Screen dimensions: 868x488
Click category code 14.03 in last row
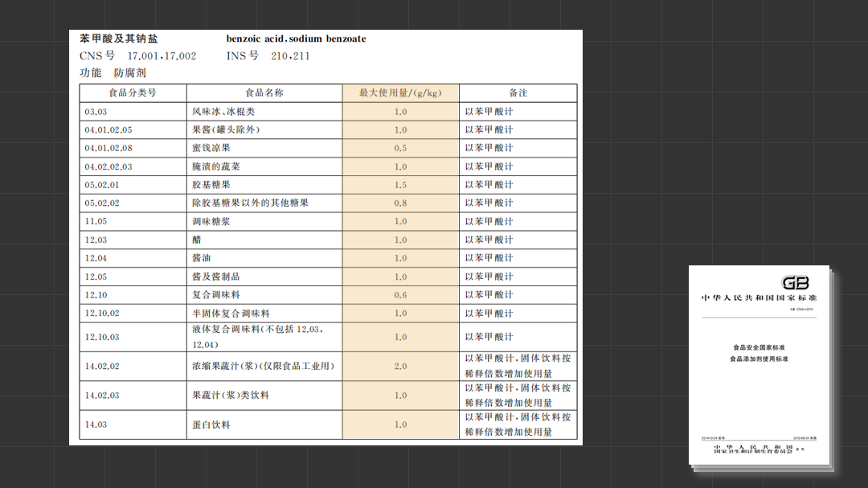96,424
